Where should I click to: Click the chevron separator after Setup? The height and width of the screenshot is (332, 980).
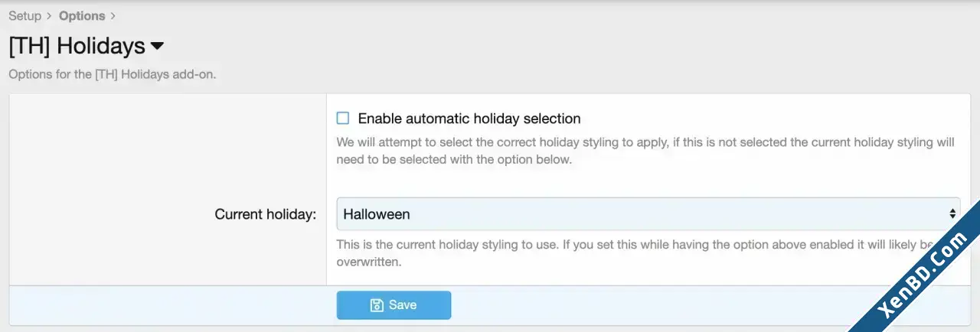[x=50, y=15]
